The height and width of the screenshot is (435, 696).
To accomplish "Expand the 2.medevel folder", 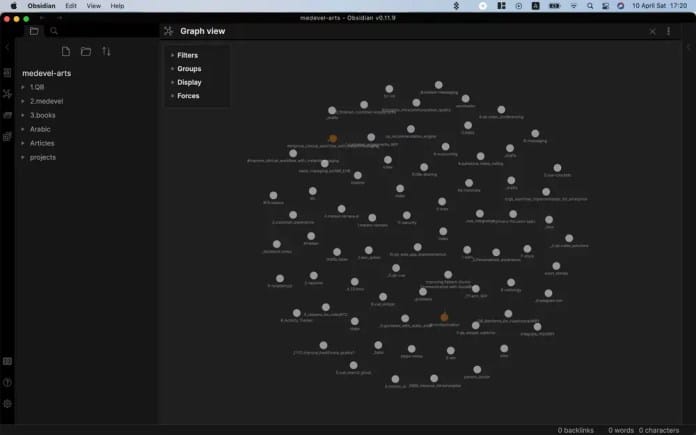I will click(x=45, y=101).
